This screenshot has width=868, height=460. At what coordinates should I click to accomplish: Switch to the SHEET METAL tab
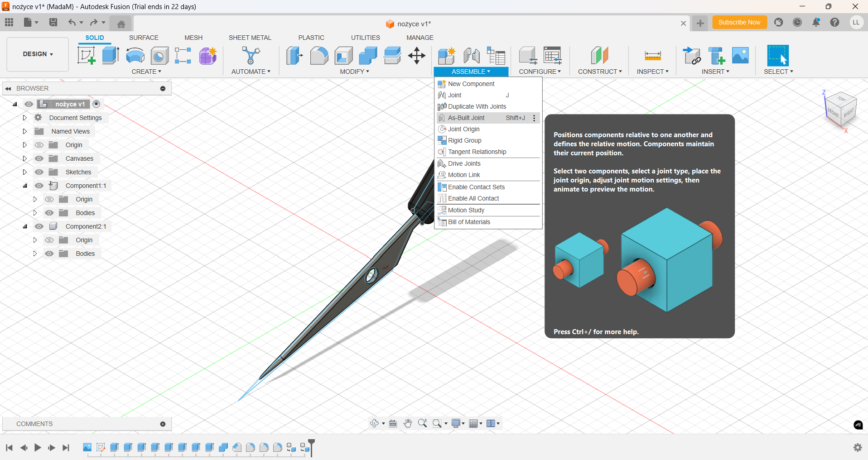[x=250, y=38]
